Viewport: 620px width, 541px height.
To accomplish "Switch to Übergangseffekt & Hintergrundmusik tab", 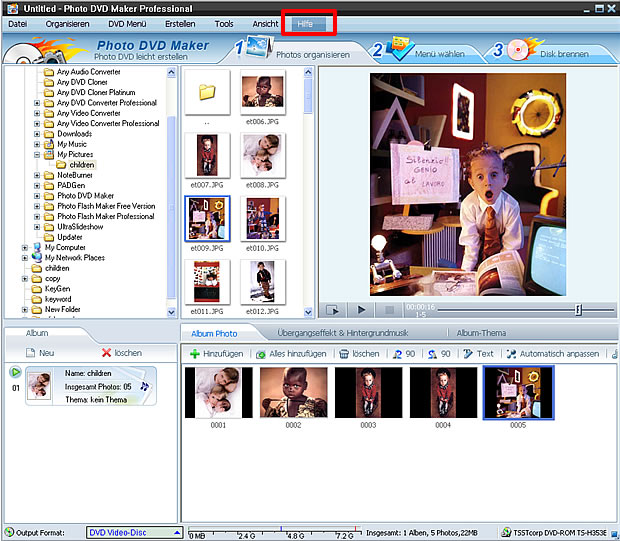I will 342,333.
